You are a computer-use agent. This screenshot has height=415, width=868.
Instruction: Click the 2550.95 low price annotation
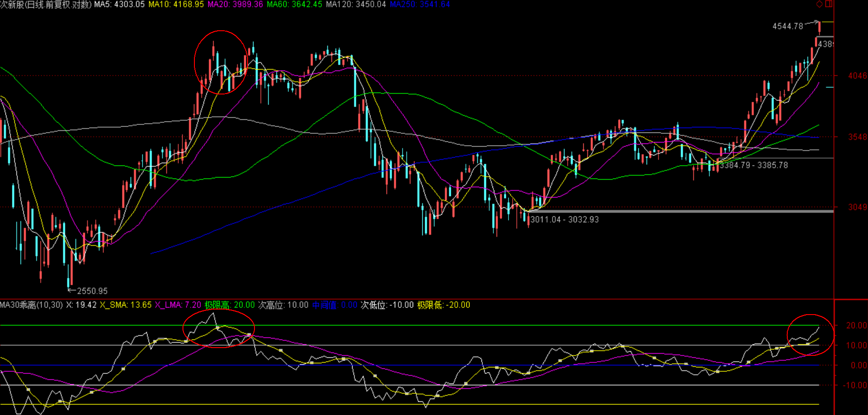(x=92, y=291)
